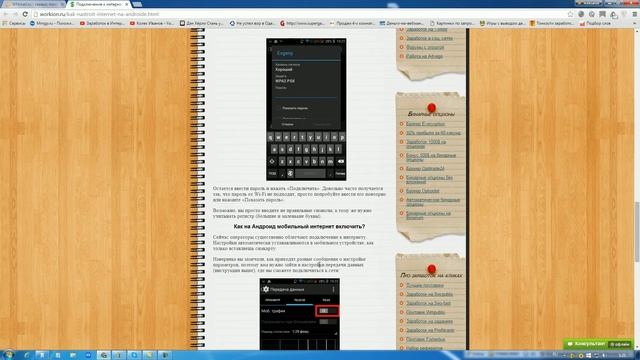
Task: Reload the page with Chrome's refresh icon
Action: click(25, 14)
